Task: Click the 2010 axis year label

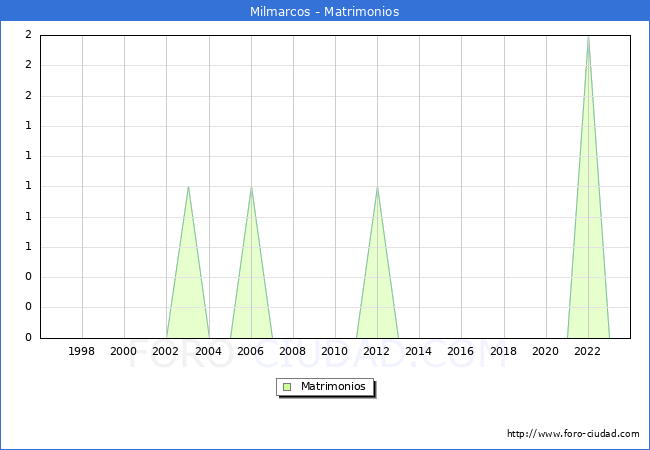Action: (x=335, y=351)
